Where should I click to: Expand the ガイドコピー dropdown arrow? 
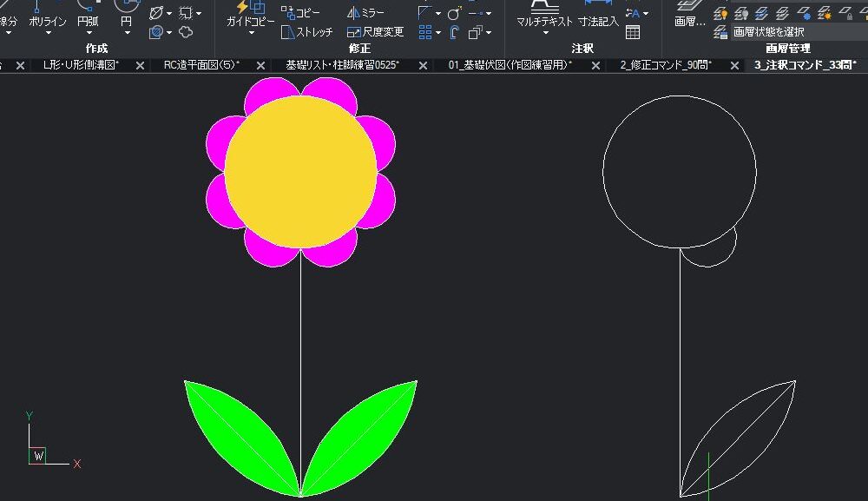pyautogui.click(x=252, y=33)
